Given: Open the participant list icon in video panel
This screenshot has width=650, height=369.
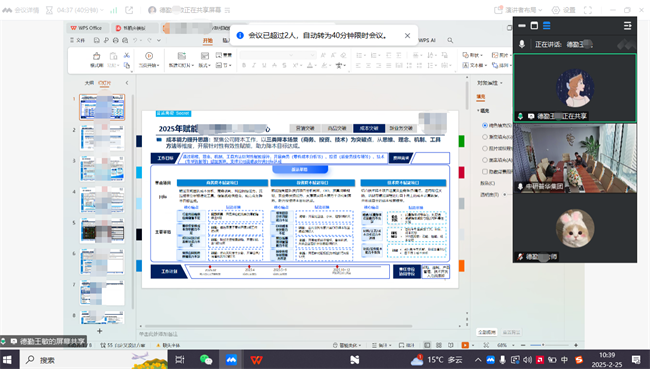Looking at the screenshot, I should click(627, 26).
